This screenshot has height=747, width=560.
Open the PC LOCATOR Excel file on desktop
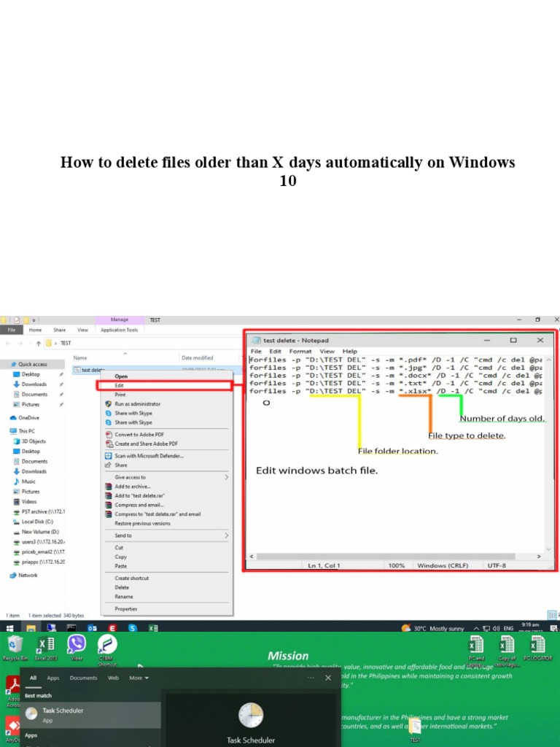(x=537, y=648)
